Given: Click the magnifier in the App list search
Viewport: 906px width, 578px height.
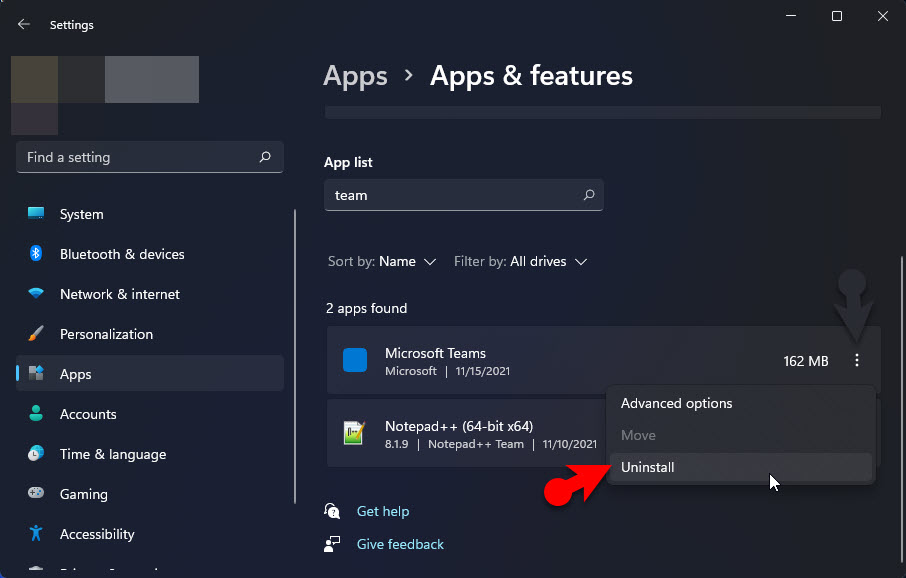Looking at the screenshot, I should (x=589, y=195).
